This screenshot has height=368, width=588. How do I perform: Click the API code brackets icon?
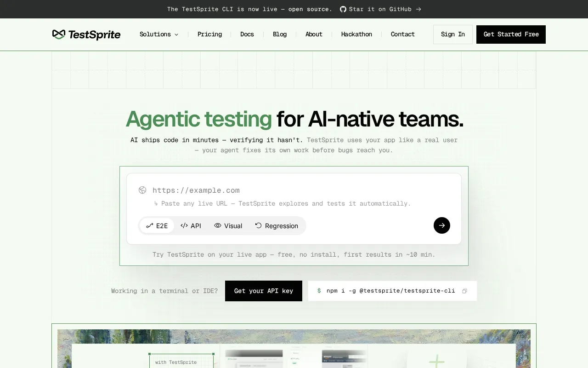pyautogui.click(x=184, y=225)
